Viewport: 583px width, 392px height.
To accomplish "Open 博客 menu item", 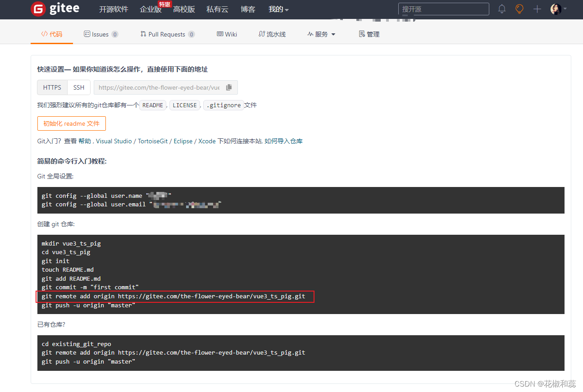I will pos(248,9).
